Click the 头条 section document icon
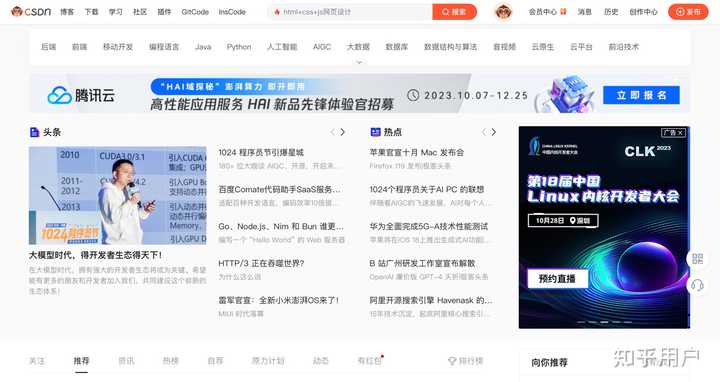The width and height of the screenshot is (720, 382). tap(34, 132)
